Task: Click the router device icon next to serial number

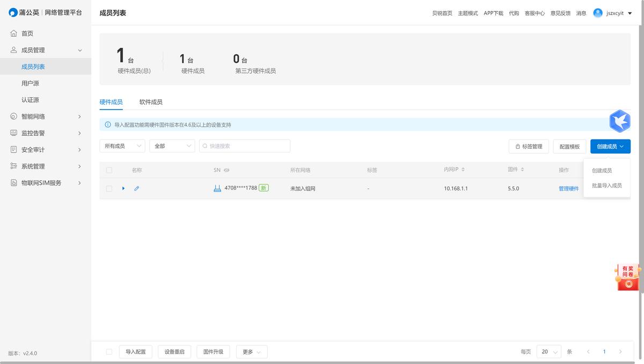Action: pos(217,188)
